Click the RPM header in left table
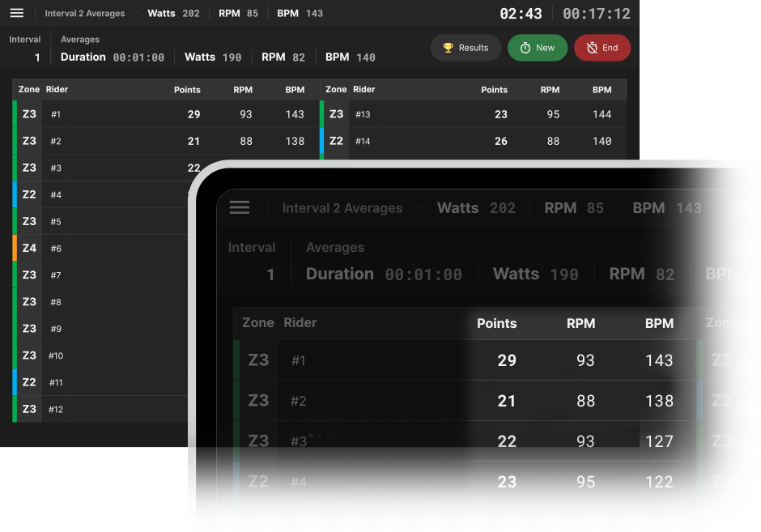761x532 pixels. coord(243,90)
